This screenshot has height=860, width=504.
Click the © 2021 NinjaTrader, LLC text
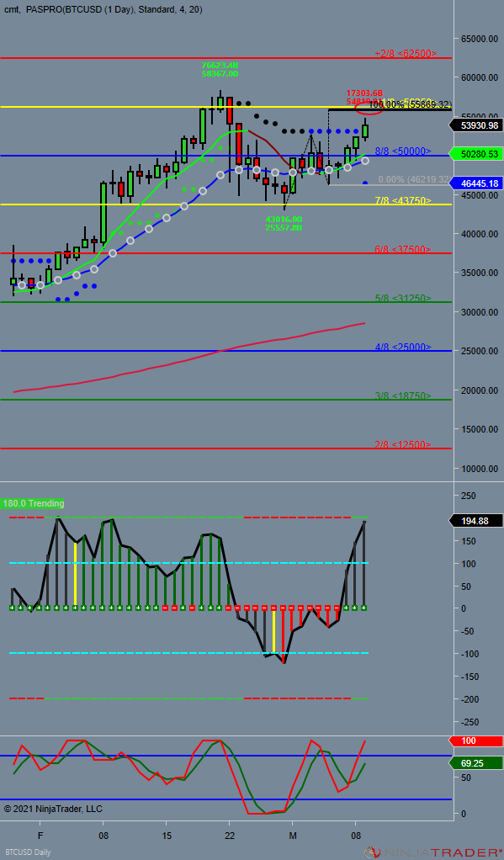click(x=53, y=809)
